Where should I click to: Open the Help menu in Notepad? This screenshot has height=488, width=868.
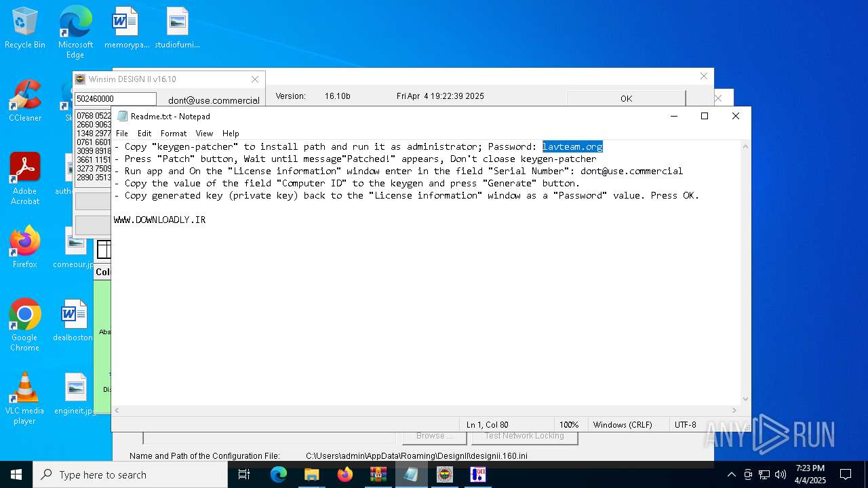click(231, 134)
